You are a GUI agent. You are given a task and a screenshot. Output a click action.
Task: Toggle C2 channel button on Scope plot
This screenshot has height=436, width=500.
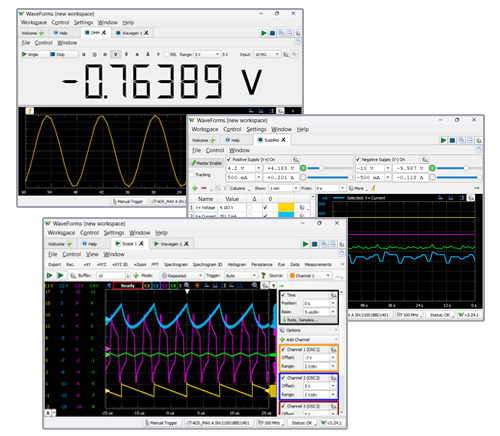point(156,286)
